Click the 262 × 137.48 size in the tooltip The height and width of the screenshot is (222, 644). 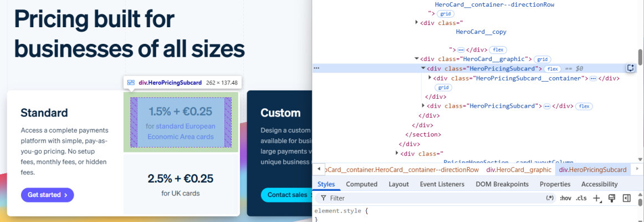tap(222, 83)
